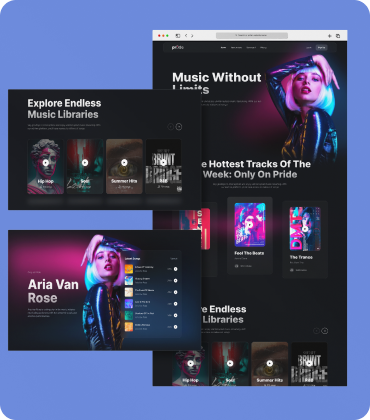This screenshot has height=420, width=370.
Task: Play the Soul library card
Action: coord(85,163)
